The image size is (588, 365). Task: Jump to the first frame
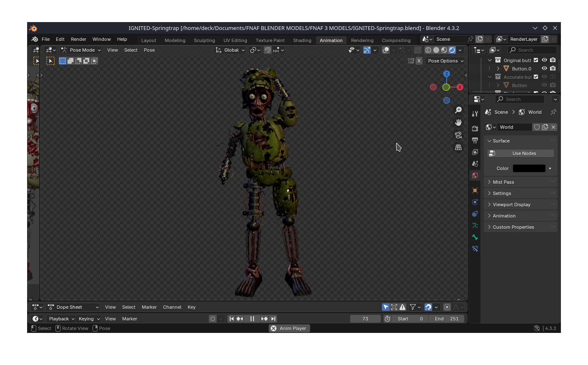coord(231,319)
